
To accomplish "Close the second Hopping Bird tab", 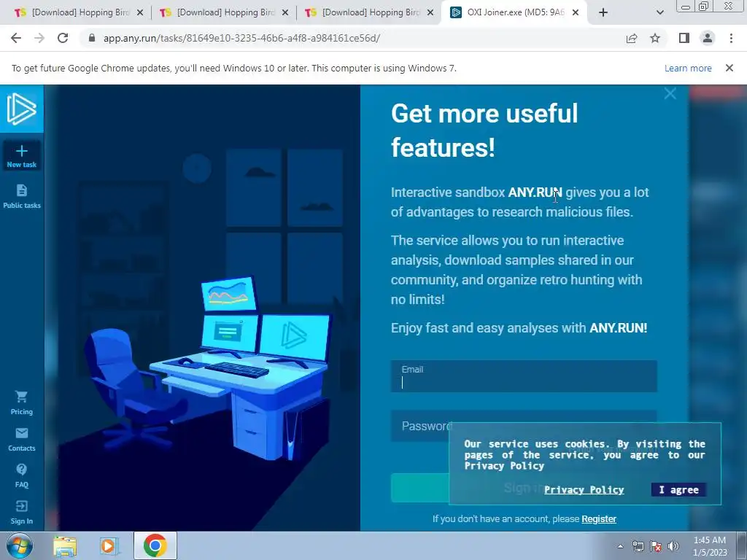I will pos(285,12).
